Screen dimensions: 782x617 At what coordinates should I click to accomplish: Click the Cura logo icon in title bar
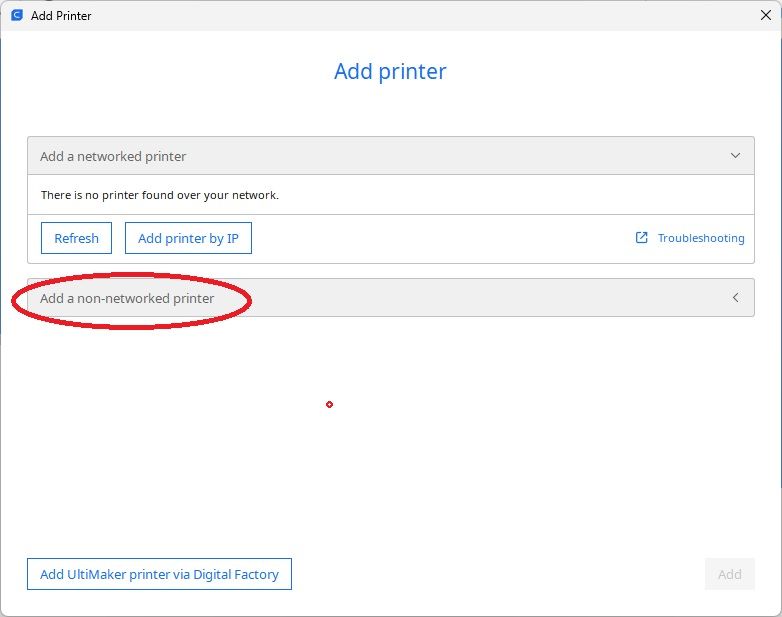click(17, 15)
